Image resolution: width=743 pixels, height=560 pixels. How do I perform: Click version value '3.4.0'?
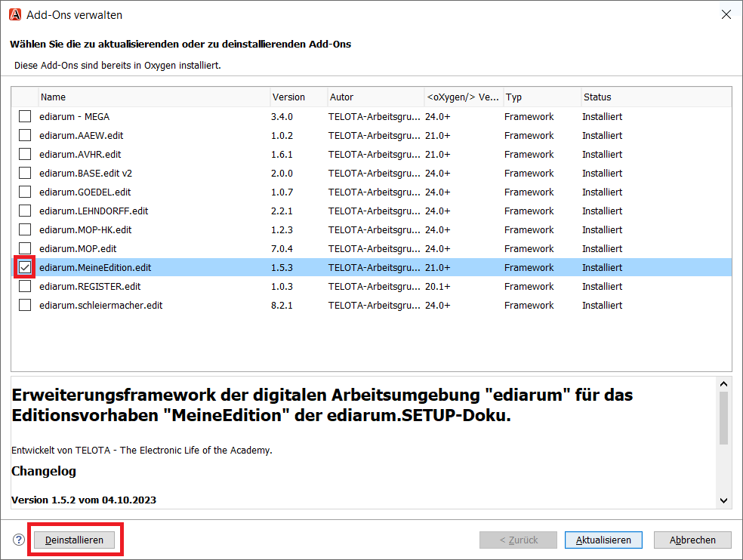(282, 116)
